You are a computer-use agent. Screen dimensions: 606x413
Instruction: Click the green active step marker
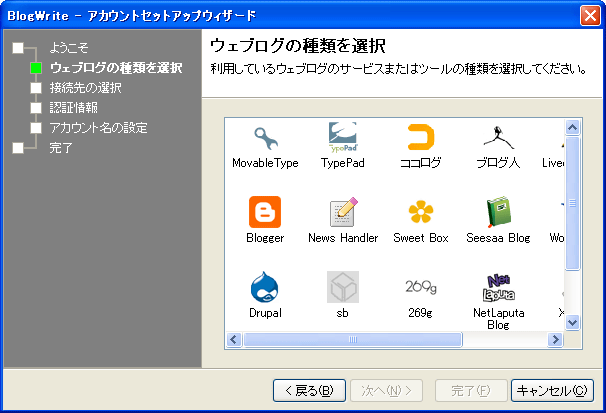point(36,68)
